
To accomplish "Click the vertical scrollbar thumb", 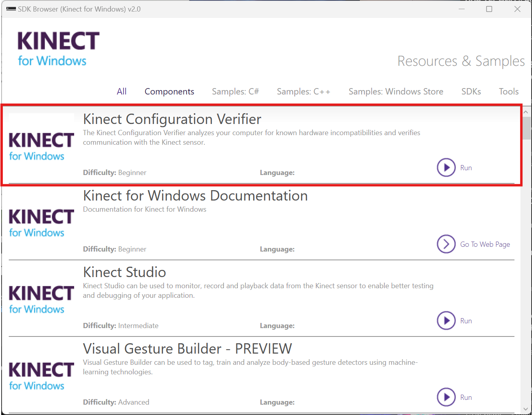I will coord(527,128).
